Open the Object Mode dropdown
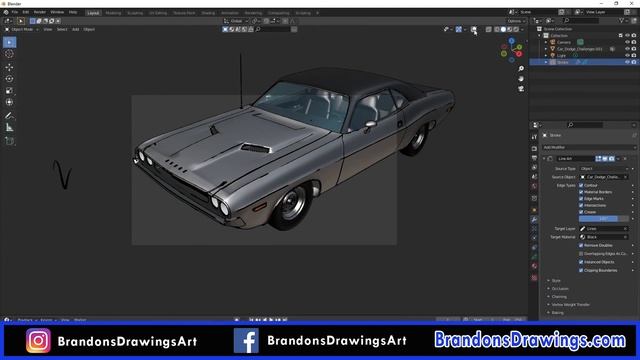 click(22, 29)
